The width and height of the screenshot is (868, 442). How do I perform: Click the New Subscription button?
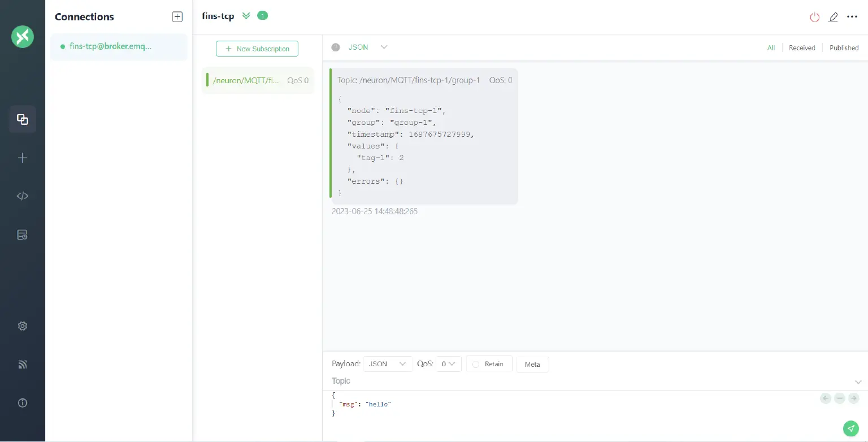(257, 49)
